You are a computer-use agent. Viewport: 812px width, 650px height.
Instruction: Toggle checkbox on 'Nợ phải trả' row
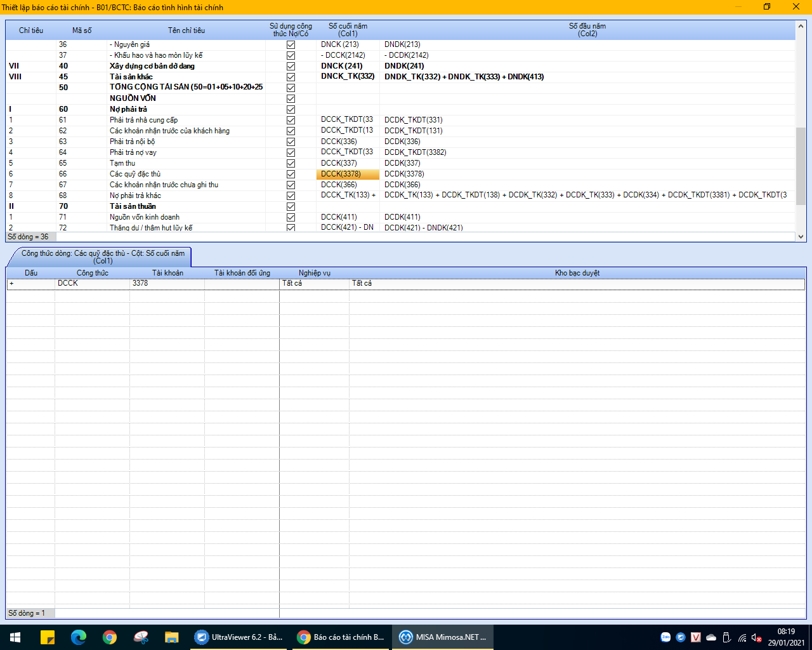pos(291,110)
